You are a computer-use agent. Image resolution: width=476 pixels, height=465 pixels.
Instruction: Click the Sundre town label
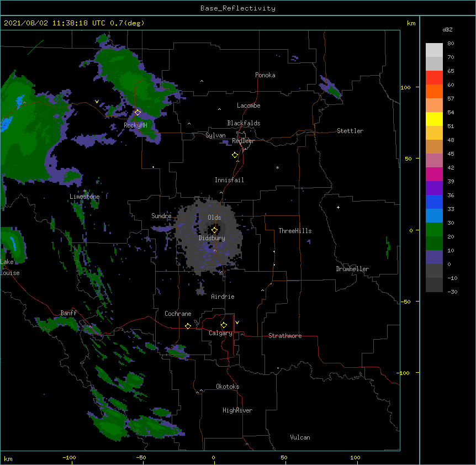(161, 216)
